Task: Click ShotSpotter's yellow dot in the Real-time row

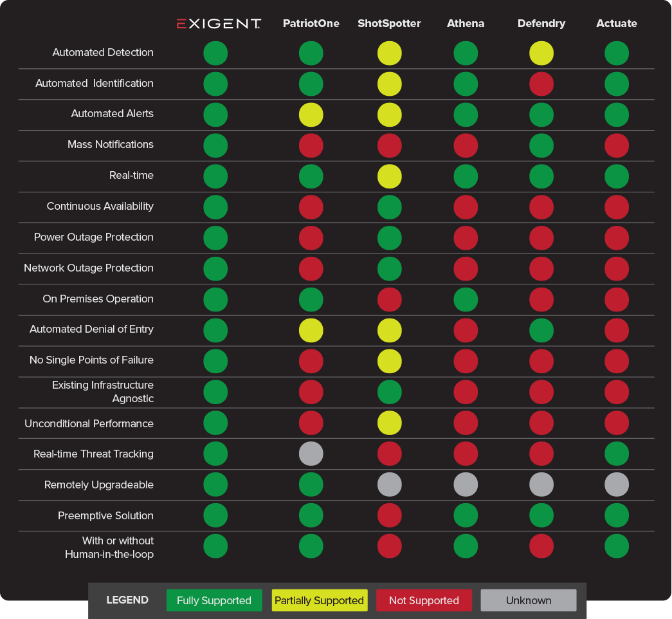Action: point(390,176)
